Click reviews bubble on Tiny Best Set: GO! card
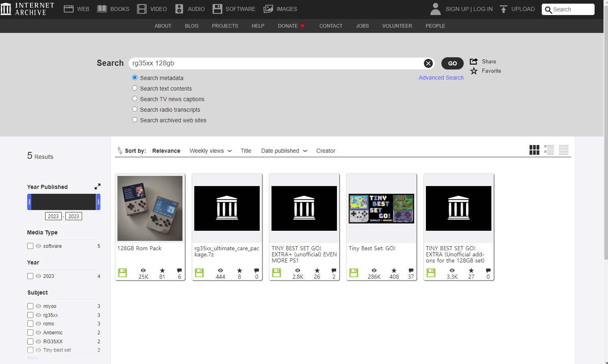 click(x=411, y=271)
